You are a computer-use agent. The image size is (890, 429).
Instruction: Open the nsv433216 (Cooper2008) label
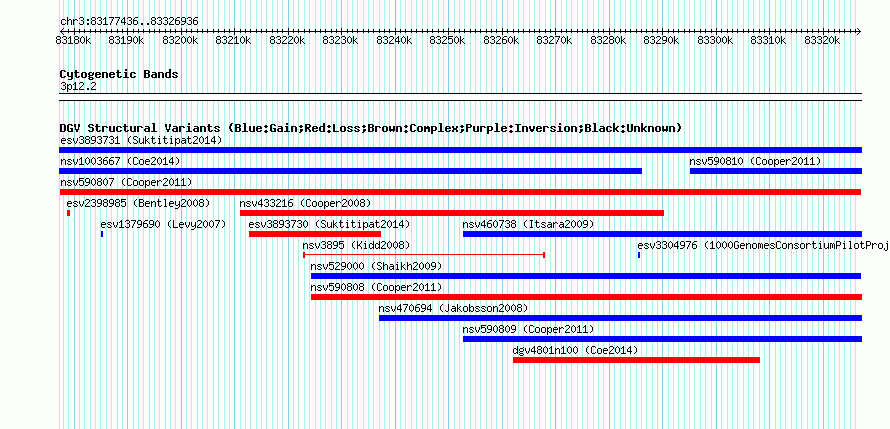tap(305, 203)
